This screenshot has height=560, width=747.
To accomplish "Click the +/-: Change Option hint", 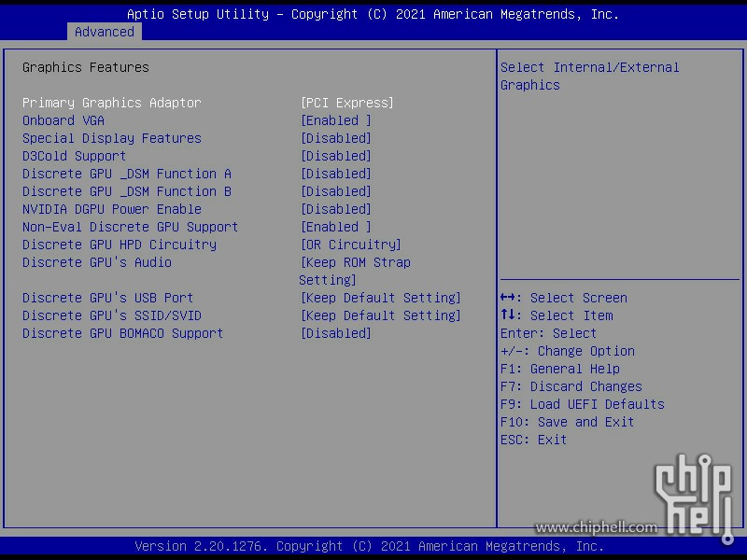I will pyautogui.click(x=568, y=352).
